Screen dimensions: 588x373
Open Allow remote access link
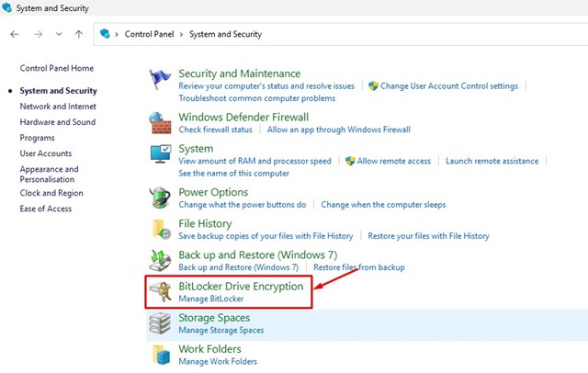point(393,161)
